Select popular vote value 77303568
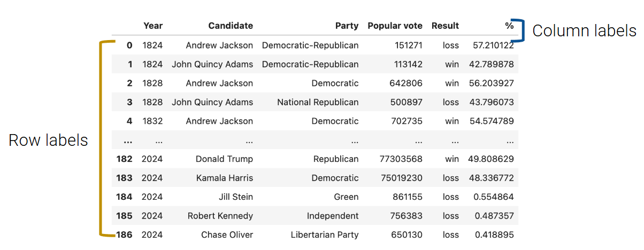Image resolution: width=644 pixels, height=250 pixels. pyautogui.click(x=400, y=159)
